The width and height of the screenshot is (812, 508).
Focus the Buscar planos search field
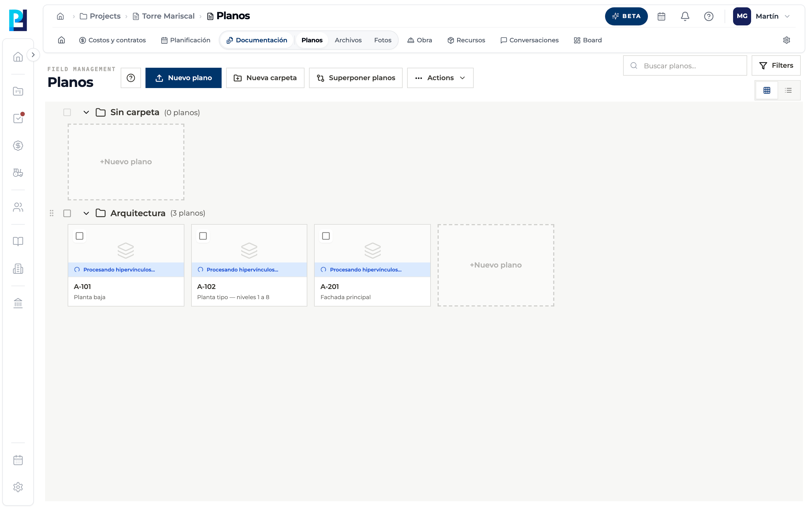[x=685, y=65]
